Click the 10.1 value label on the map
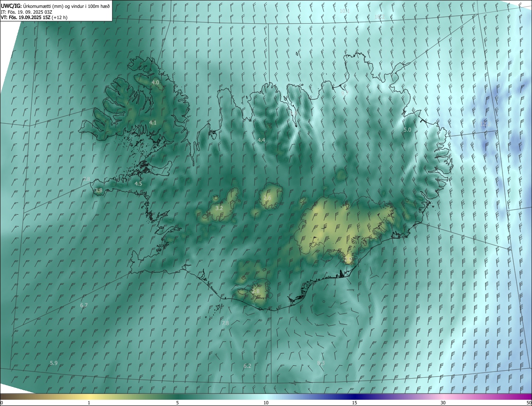The width and height of the screenshot is (532, 406). coord(345,11)
